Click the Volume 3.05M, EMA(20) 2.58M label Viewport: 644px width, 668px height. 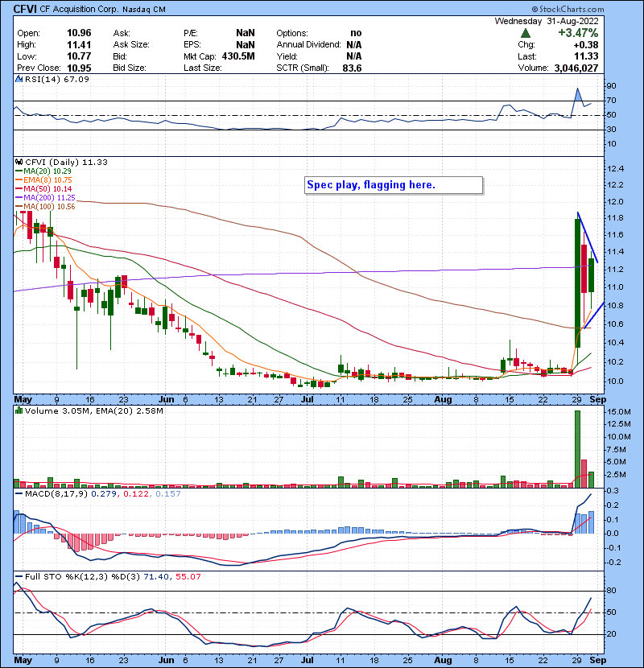(x=93, y=411)
